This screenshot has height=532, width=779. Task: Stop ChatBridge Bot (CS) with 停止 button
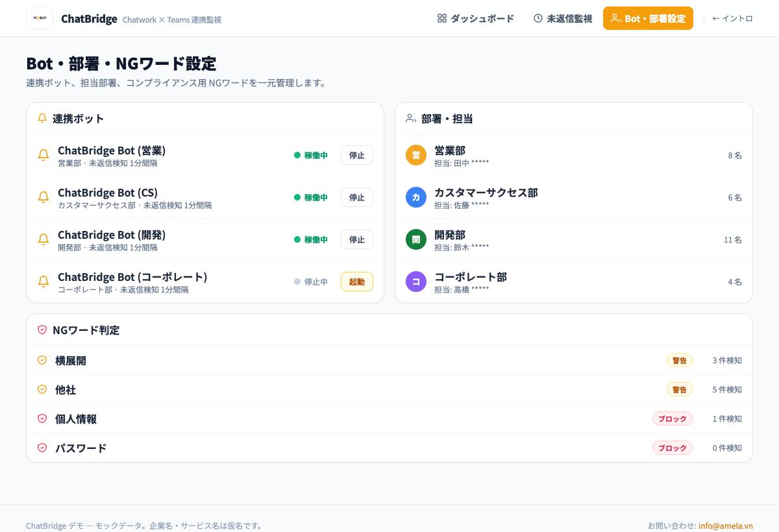pyautogui.click(x=357, y=197)
